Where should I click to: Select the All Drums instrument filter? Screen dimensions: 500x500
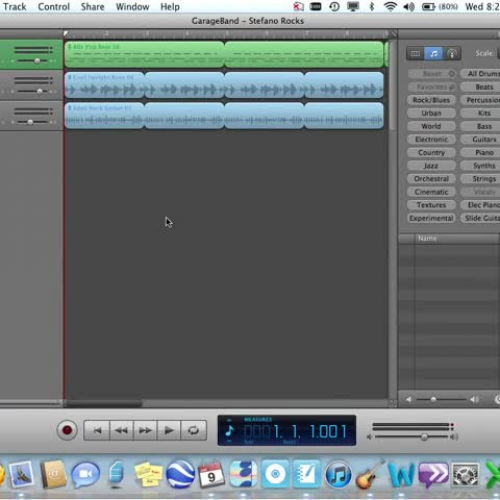click(x=480, y=74)
